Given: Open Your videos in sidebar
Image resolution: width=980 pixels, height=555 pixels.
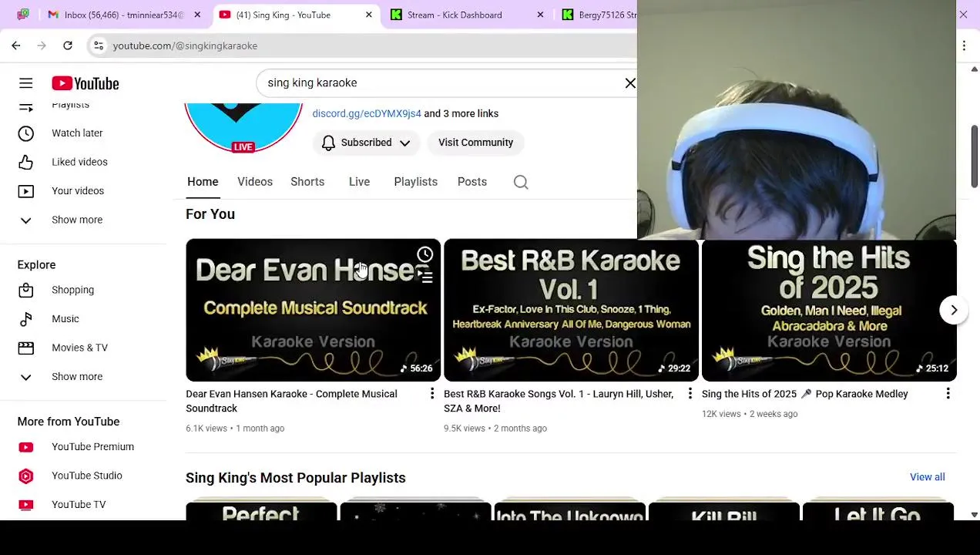Looking at the screenshot, I should [x=78, y=191].
